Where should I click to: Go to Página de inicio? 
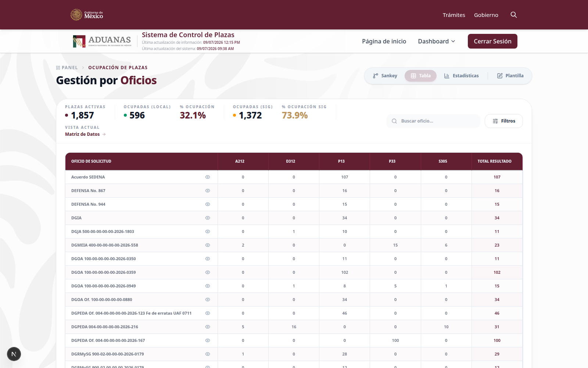(x=384, y=41)
